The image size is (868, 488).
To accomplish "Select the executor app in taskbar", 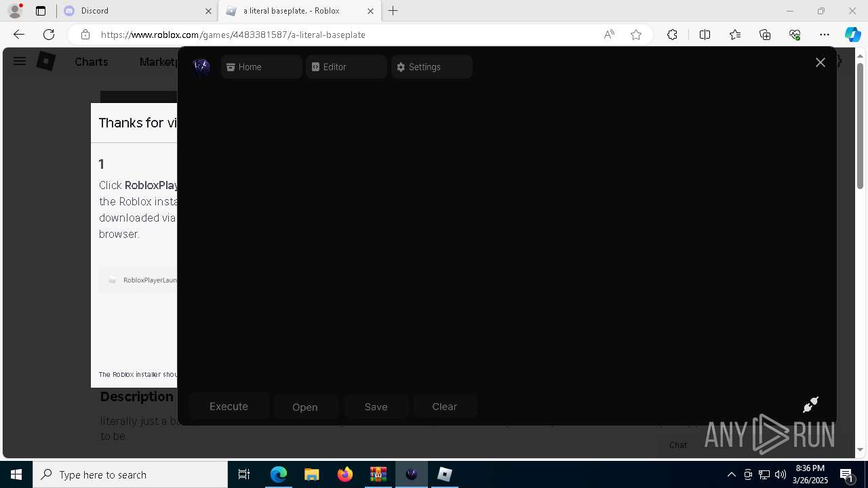I will click(412, 474).
